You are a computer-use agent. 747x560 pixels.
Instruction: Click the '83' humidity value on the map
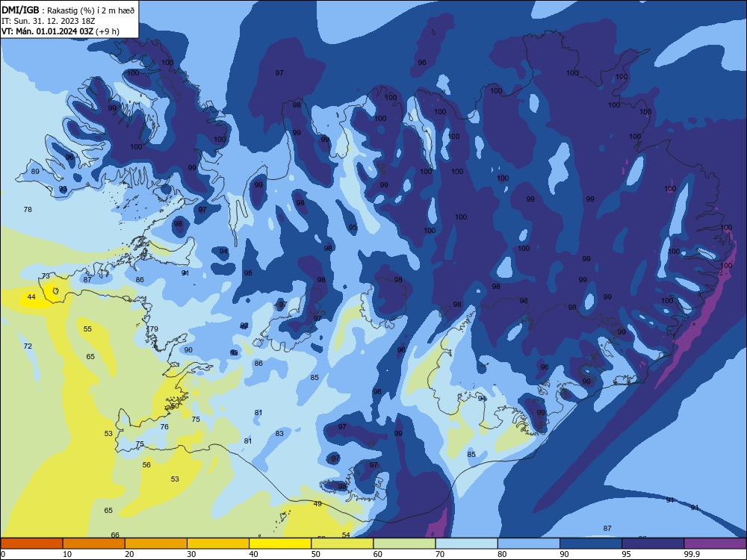click(279, 434)
